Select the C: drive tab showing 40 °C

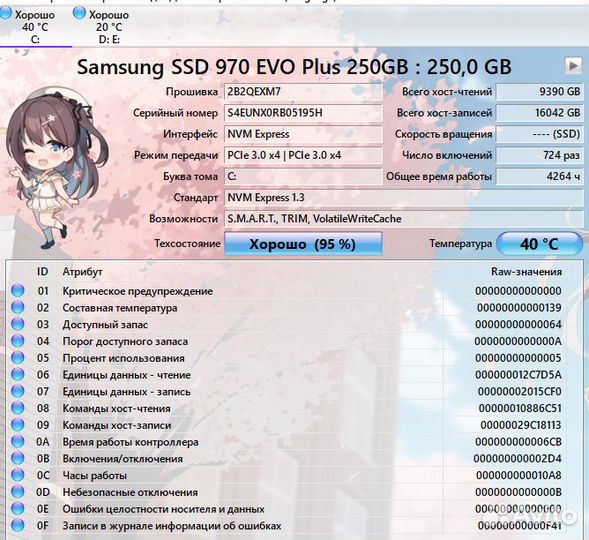click(35, 26)
